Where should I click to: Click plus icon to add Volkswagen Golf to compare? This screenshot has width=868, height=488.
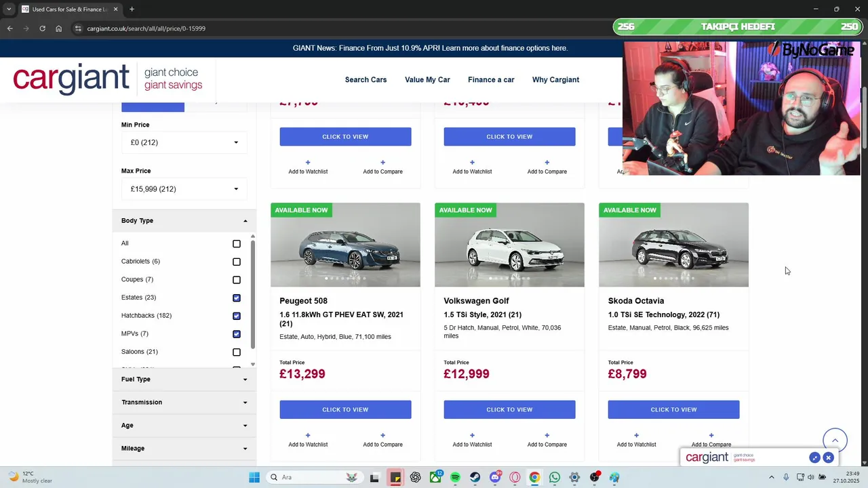click(547, 435)
